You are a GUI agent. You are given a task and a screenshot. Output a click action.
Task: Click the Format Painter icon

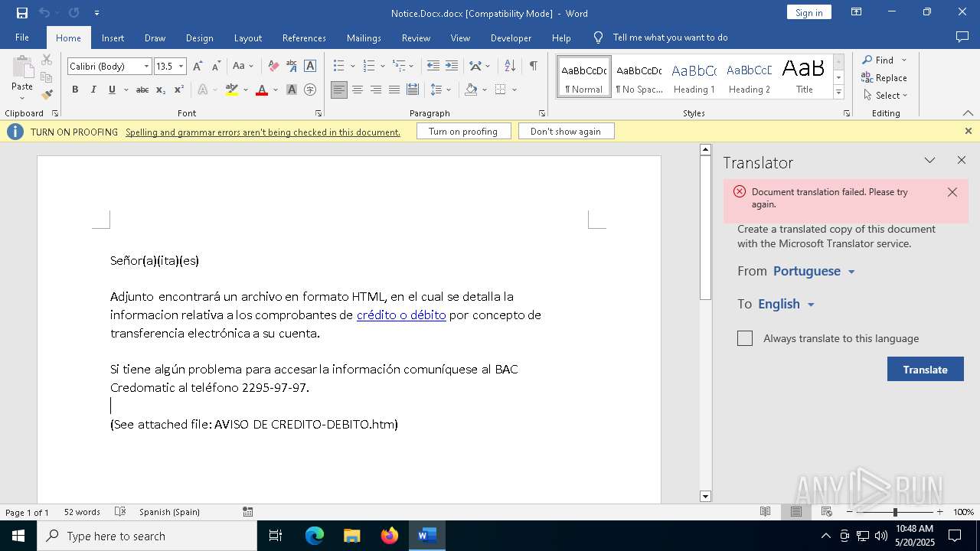click(47, 94)
